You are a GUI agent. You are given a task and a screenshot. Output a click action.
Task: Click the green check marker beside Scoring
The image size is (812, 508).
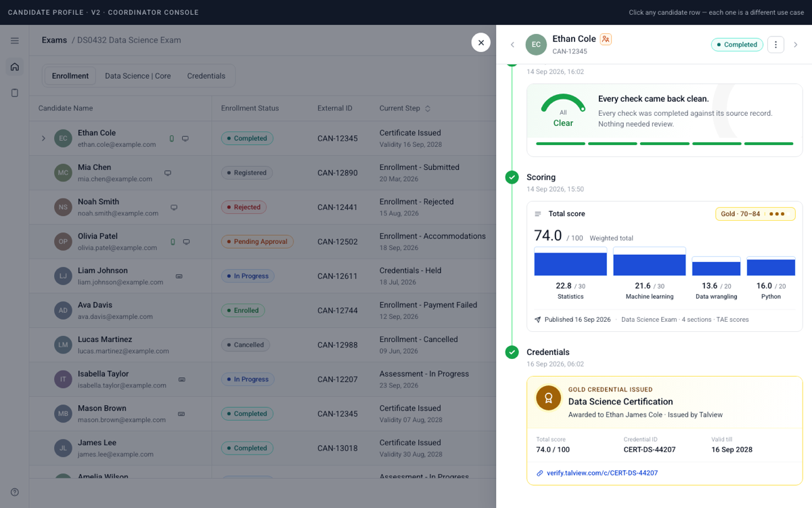[512, 177]
